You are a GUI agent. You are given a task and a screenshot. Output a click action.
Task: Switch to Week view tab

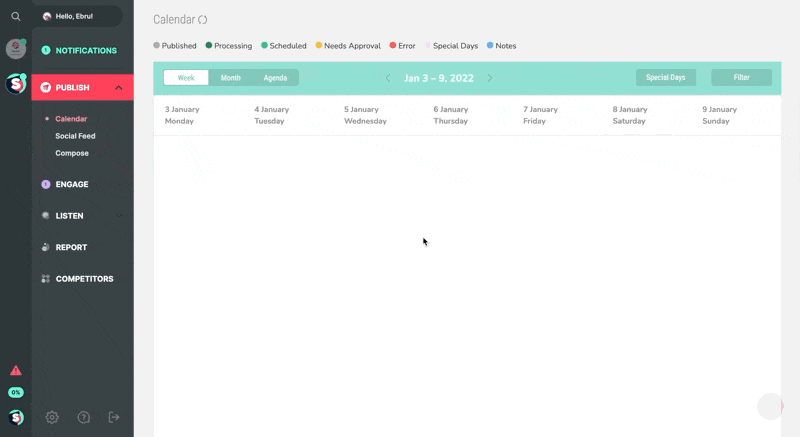tap(186, 78)
